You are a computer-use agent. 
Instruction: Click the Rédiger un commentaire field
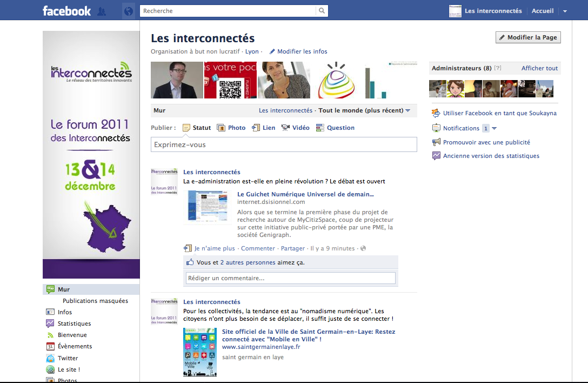pos(291,278)
